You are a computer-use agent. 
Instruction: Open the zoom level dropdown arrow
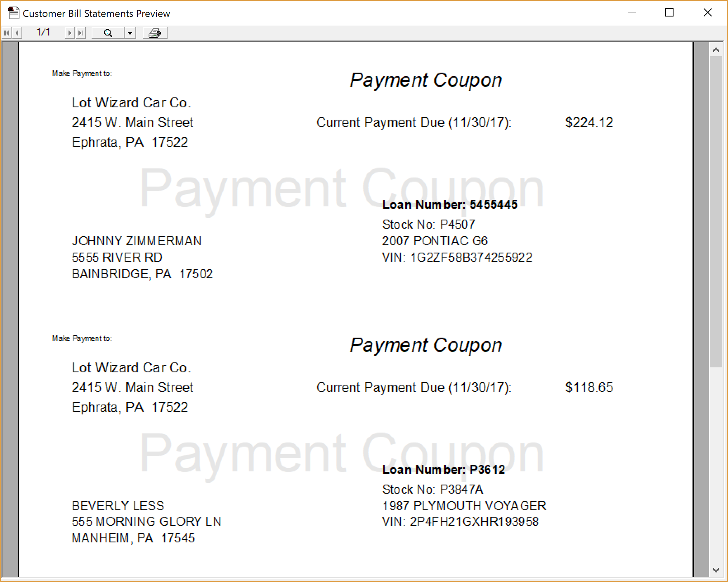[x=130, y=33]
